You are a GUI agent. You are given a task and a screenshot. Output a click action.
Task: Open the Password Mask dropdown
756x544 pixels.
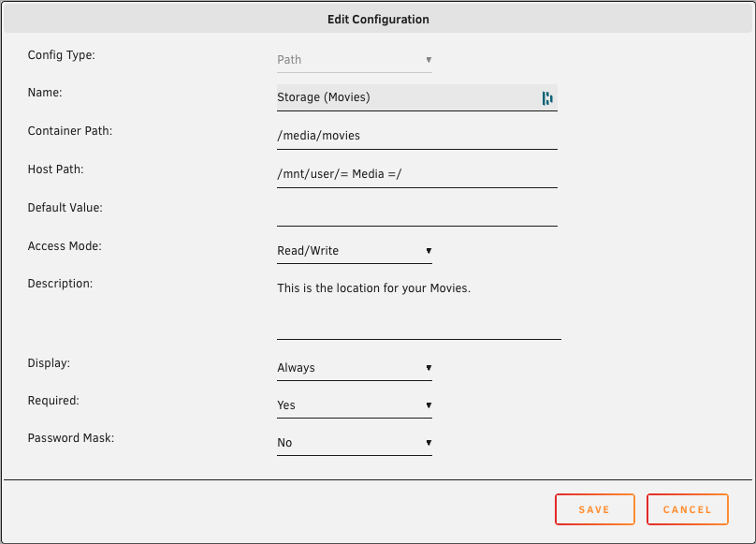click(x=355, y=443)
